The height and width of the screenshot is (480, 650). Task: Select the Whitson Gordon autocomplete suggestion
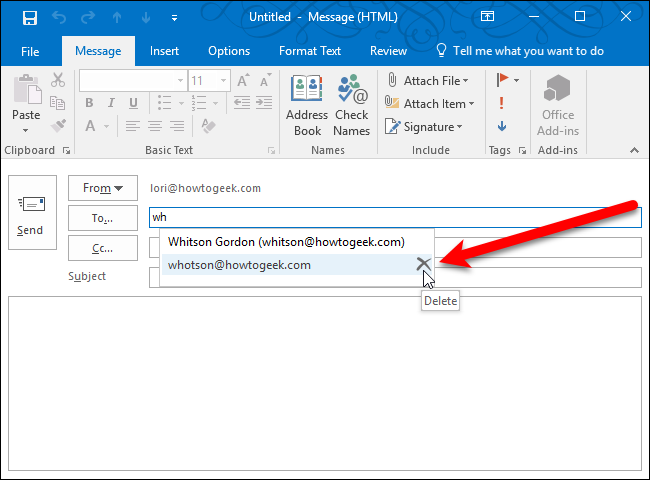point(286,242)
